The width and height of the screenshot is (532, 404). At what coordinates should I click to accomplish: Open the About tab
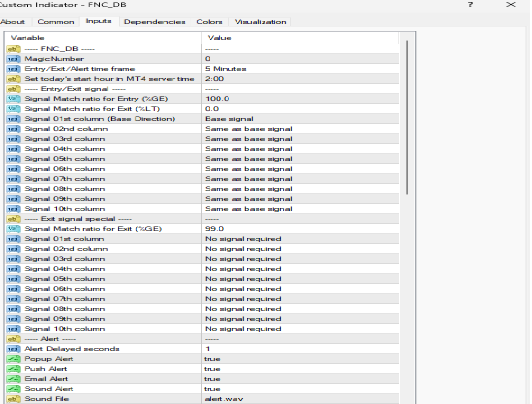(13, 21)
